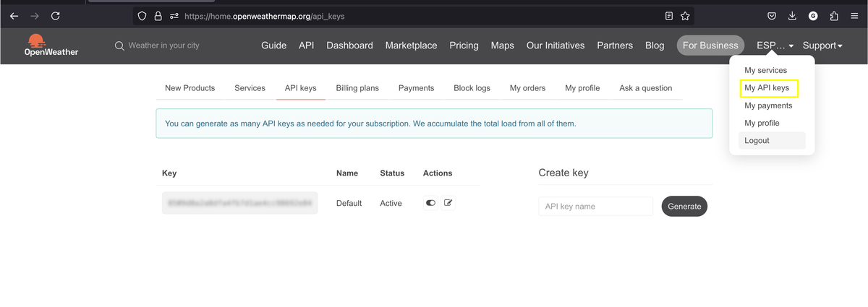This screenshot has height=307, width=868.
Task: Click the For Business button
Action: click(710, 46)
